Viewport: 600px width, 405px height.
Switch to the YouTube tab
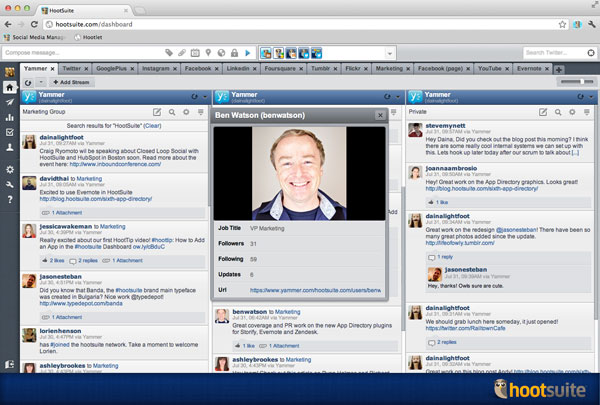[489, 69]
